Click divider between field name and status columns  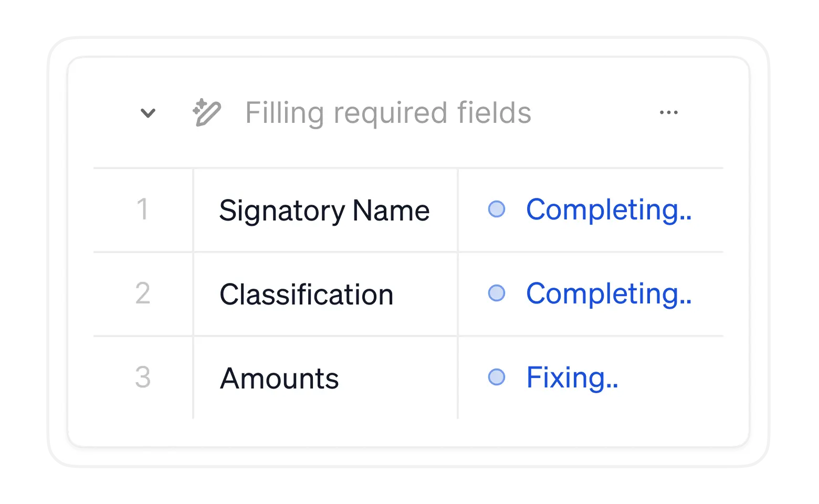pos(458,294)
